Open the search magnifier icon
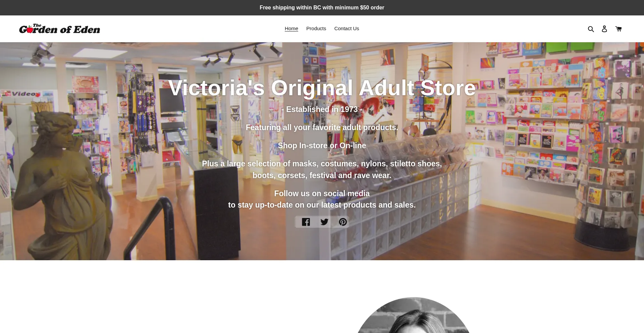 pyautogui.click(x=591, y=29)
